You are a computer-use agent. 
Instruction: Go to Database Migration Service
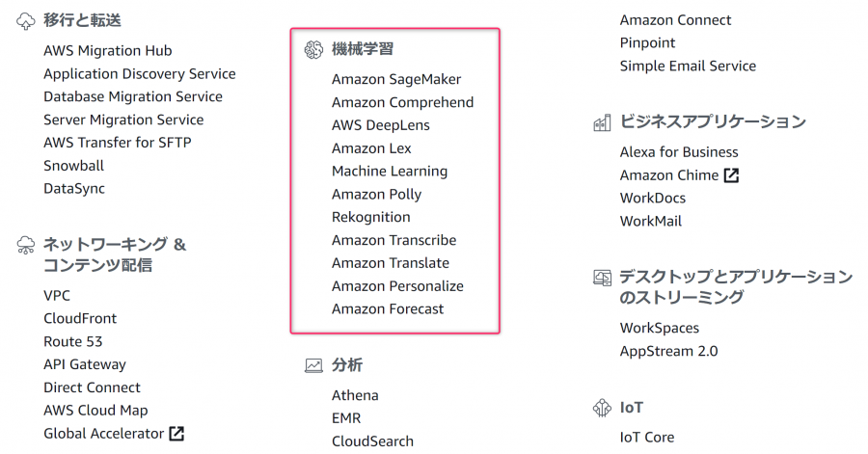133,96
